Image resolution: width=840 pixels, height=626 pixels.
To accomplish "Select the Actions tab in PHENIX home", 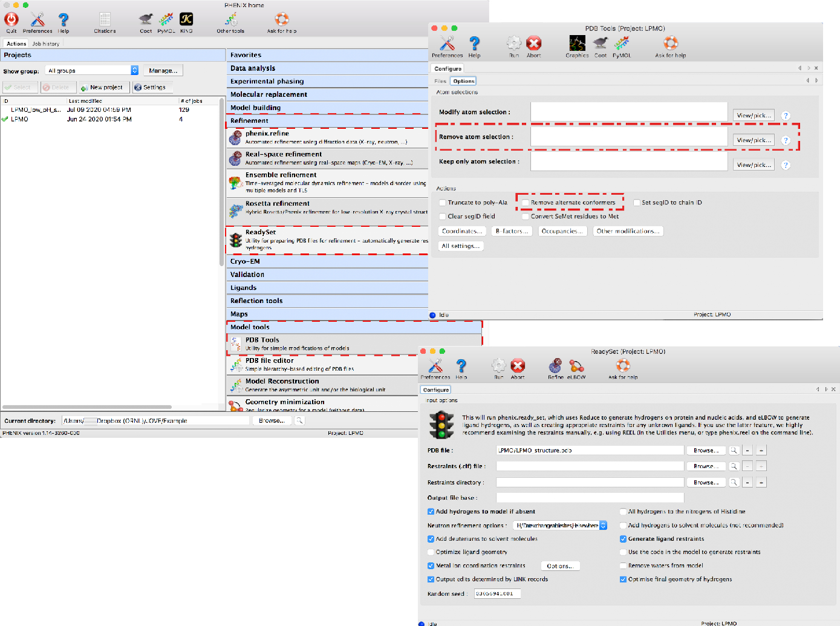I will 16,44.
